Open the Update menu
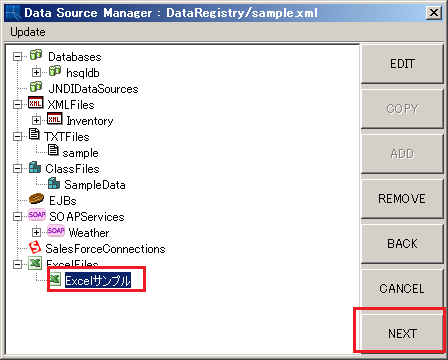Screen dimensions: 448x360 pos(28,32)
